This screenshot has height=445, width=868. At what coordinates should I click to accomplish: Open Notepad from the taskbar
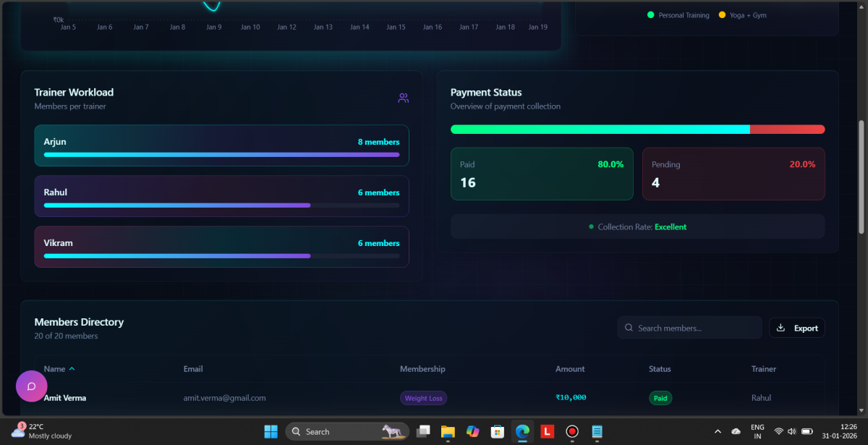(x=597, y=432)
